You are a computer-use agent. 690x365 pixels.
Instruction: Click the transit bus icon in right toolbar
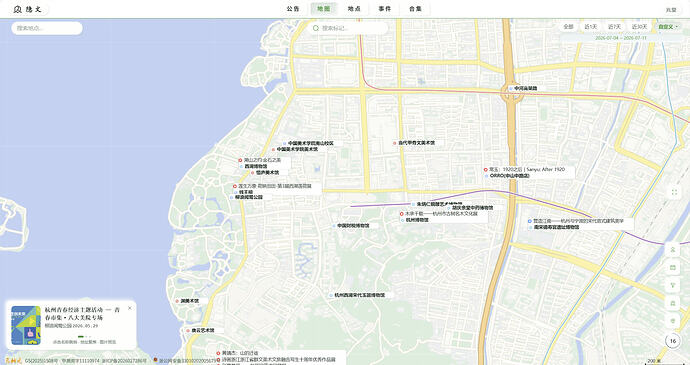(672, 303)
